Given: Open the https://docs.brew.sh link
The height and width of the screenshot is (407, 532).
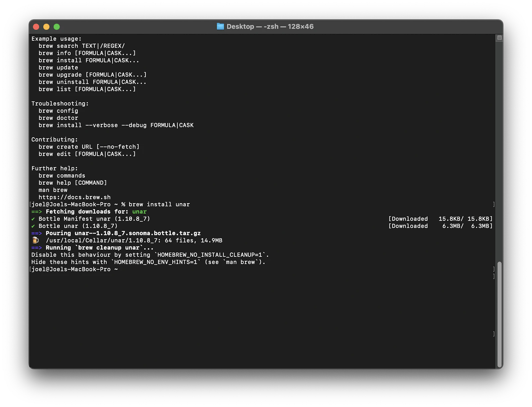Looking at the screenshot, I should pos(74,197).
